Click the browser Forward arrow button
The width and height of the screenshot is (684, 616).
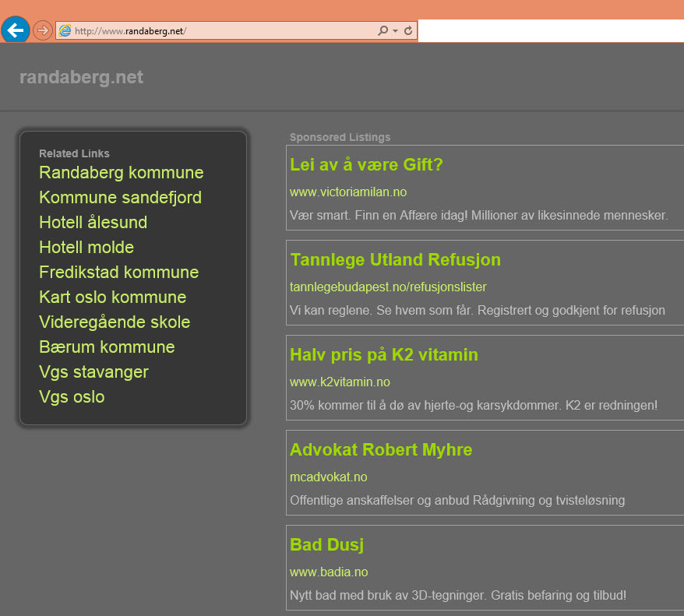click(43, 30)
